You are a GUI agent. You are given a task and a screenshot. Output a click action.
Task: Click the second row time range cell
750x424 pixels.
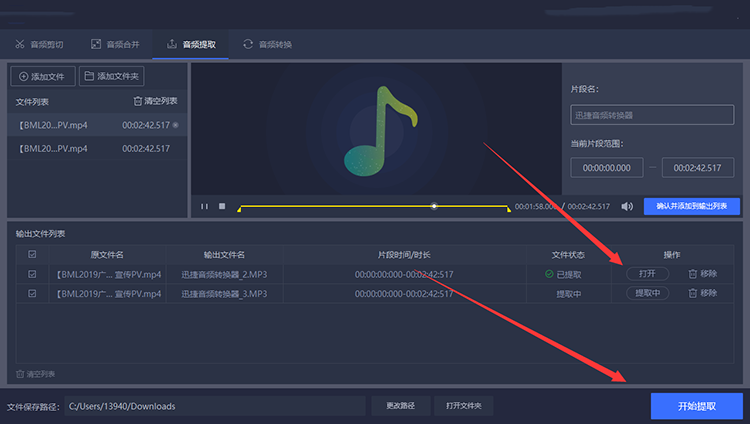pos(404,294)
